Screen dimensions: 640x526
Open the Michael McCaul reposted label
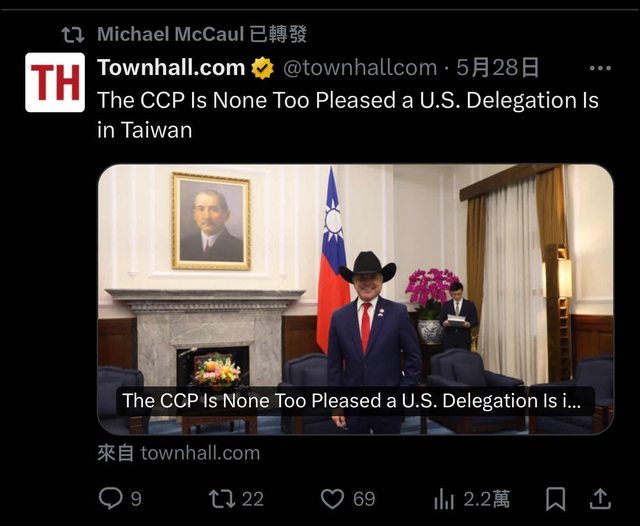tap(202, 34)
